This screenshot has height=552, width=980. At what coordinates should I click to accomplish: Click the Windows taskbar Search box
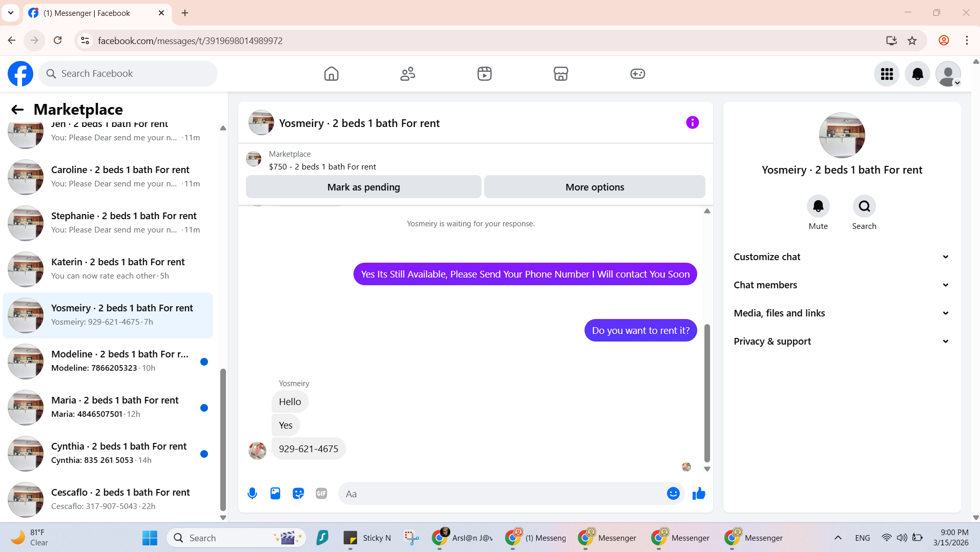pyautogui.click(x=237, y=538)
